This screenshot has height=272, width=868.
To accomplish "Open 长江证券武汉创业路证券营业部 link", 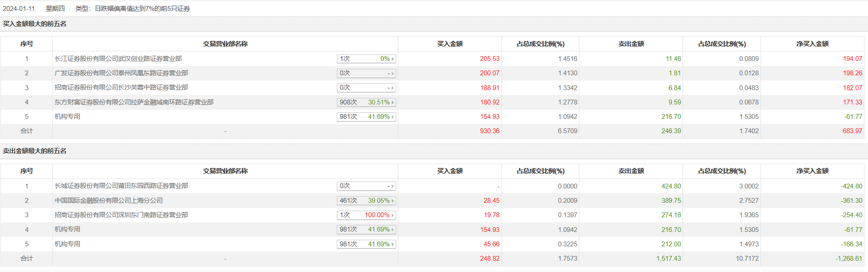I will click(118, 59).
